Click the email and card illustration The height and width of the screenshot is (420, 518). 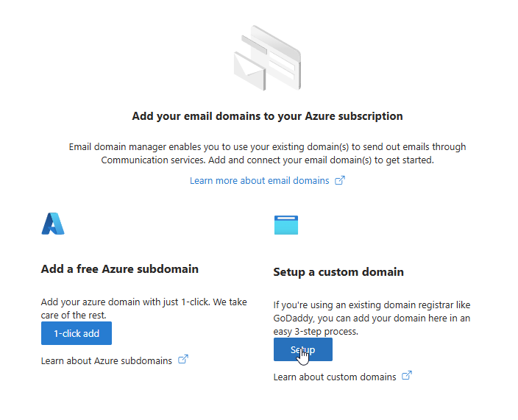point(268,58)
